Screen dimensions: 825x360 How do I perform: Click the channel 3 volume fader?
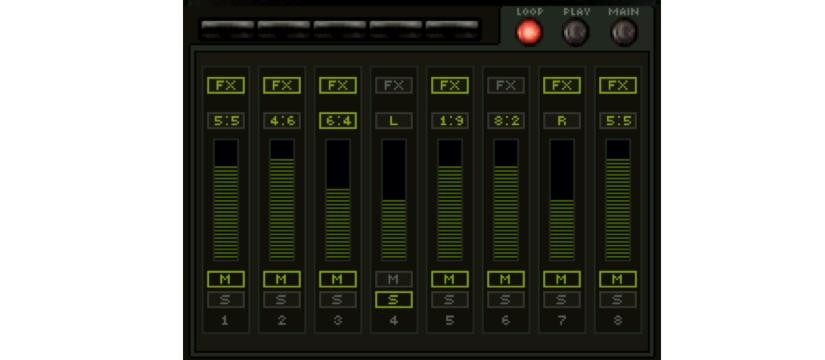338,200
